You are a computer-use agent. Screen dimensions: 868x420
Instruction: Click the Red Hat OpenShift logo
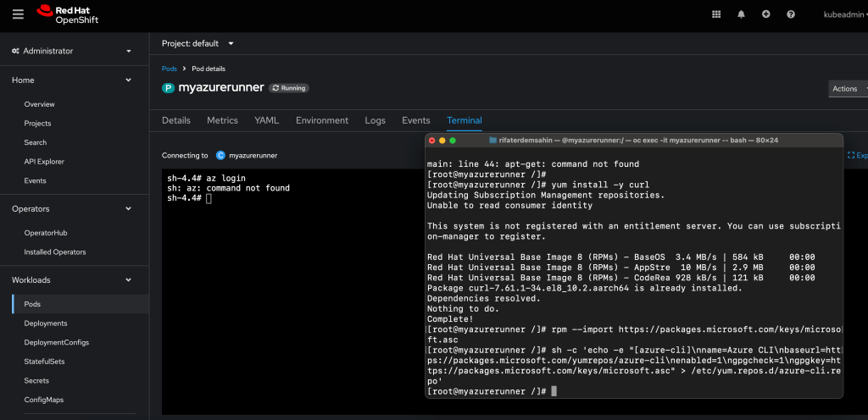pos(67,14)
